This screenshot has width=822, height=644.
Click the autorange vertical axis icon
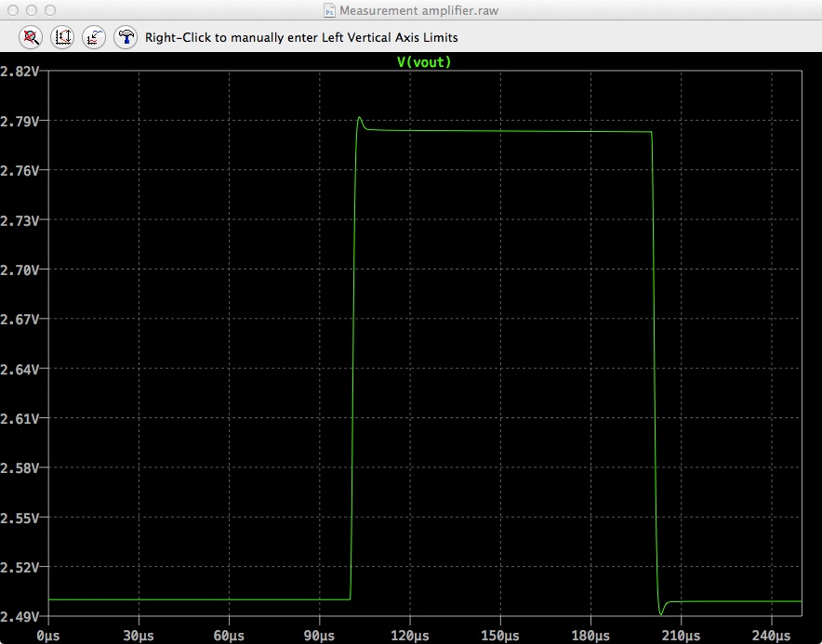point(62,37)
